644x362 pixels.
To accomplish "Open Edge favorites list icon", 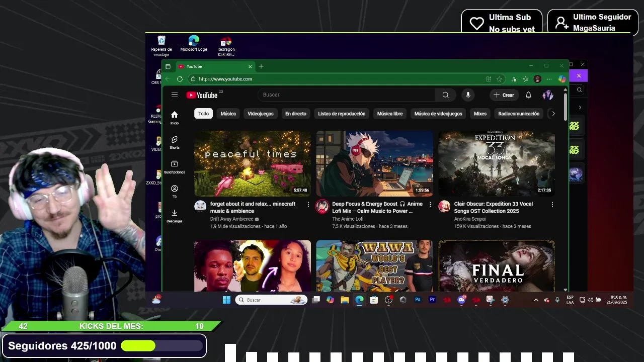I will (x=525, y=79).
